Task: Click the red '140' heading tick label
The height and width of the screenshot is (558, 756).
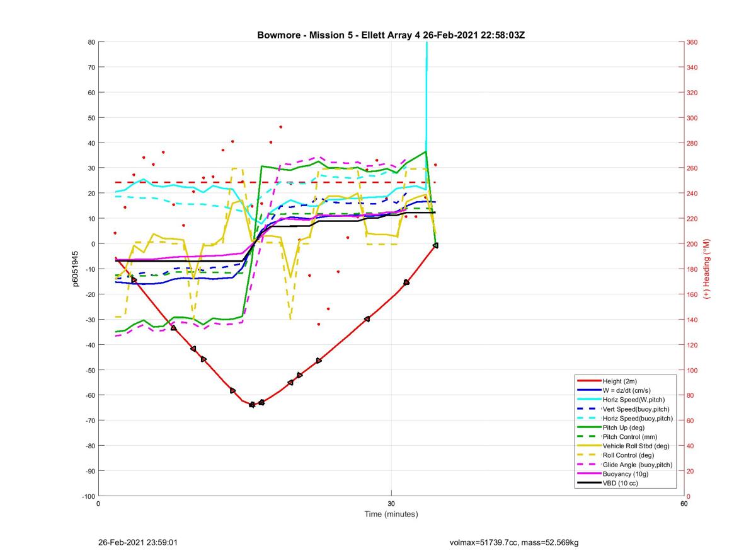Action: (x=692, y=320)
